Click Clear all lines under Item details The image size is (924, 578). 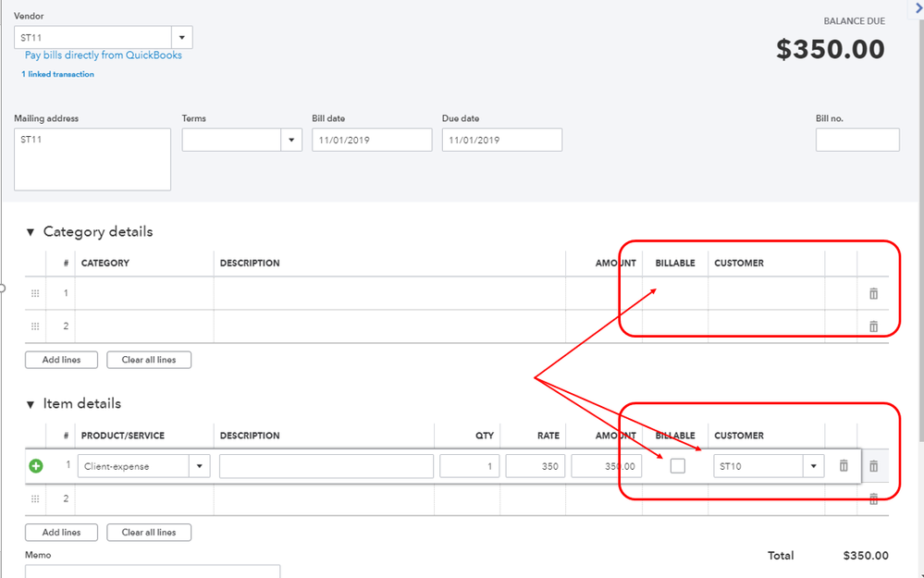tap(149, 532)
